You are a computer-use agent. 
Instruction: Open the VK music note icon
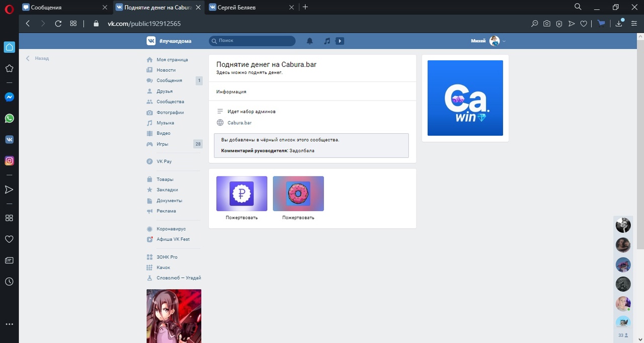point(327,41)
